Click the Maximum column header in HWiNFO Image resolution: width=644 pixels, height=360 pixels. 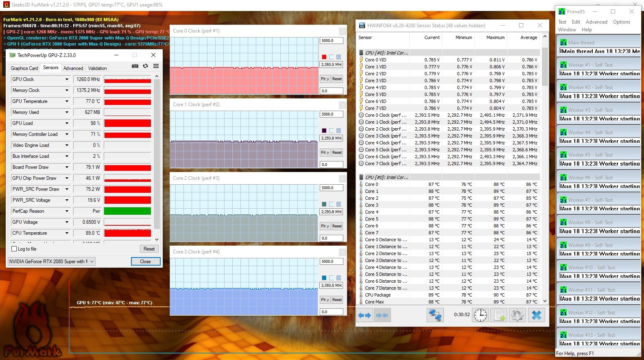click(x=496, y=37)
